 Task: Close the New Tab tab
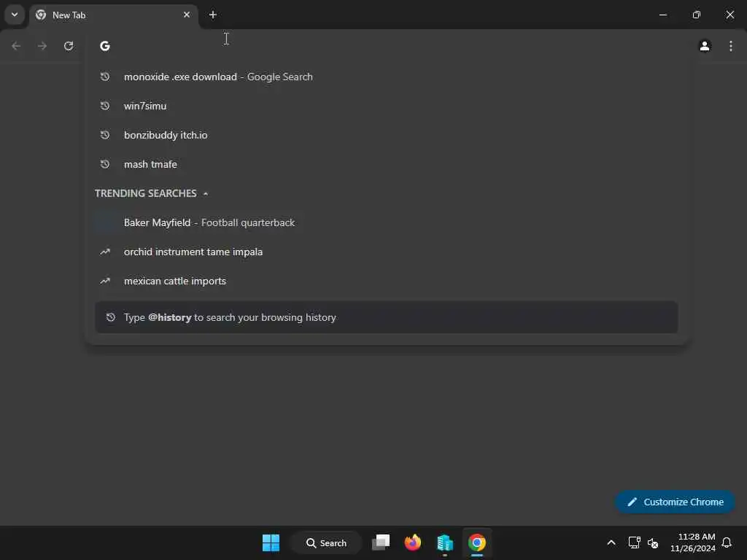pos(187,15)
